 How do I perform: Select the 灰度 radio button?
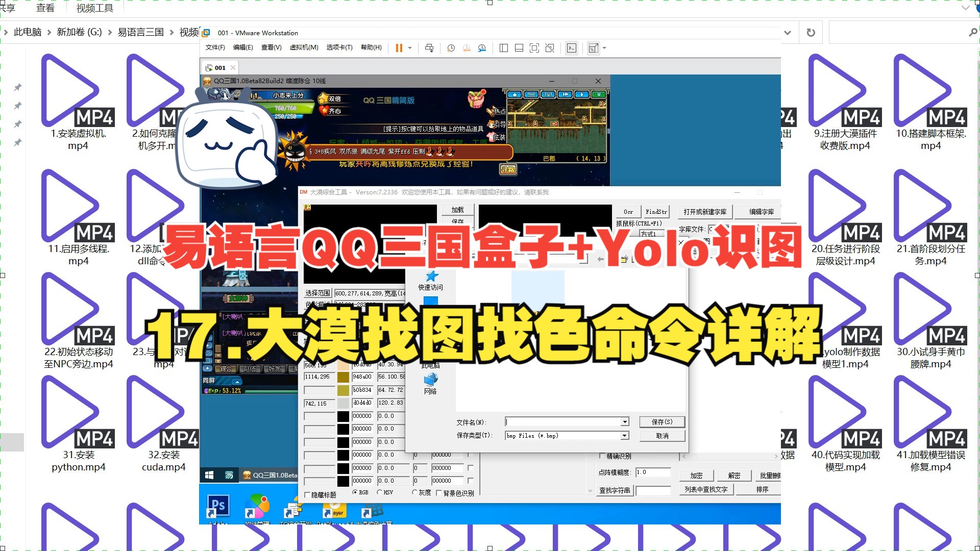click(414, 492)
